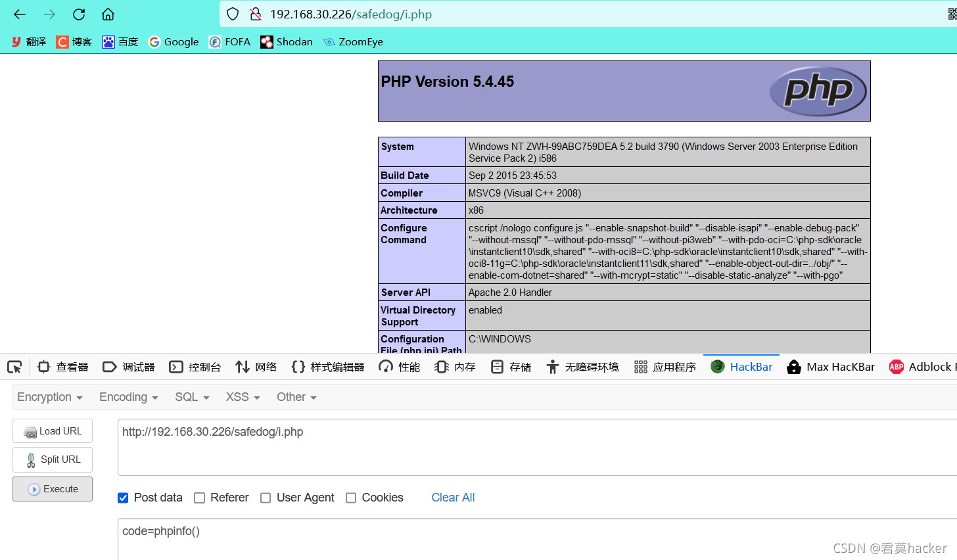Click the Load URL button

coord(53,431)
